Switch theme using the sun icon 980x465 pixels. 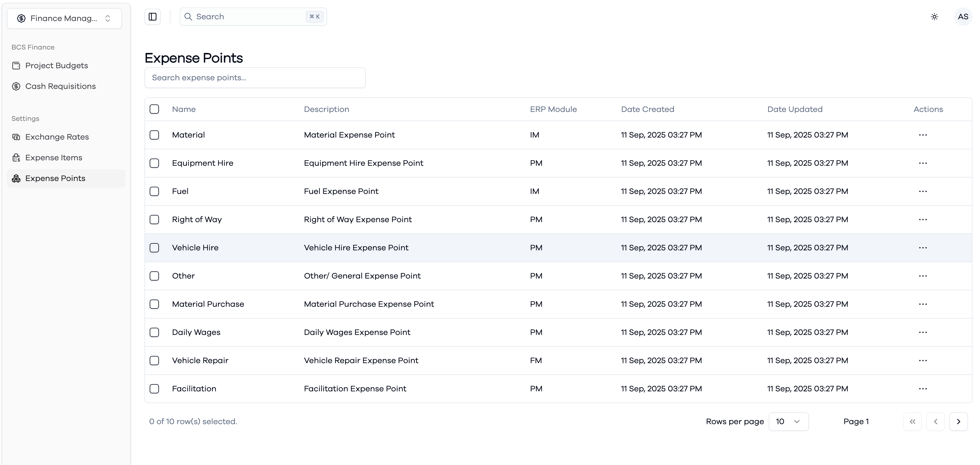pyautogui.click(x=934, y=17)
